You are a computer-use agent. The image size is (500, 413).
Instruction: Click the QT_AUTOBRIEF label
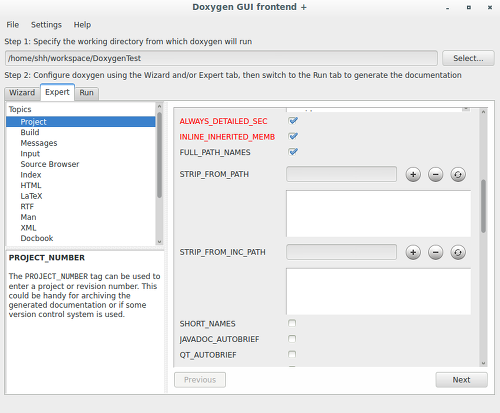click(208, 355)
